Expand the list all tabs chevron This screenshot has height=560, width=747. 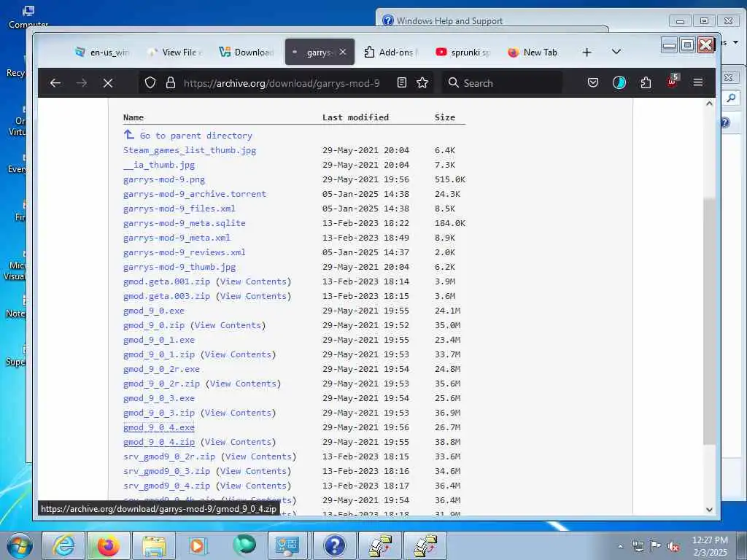[x=616, y=52]
